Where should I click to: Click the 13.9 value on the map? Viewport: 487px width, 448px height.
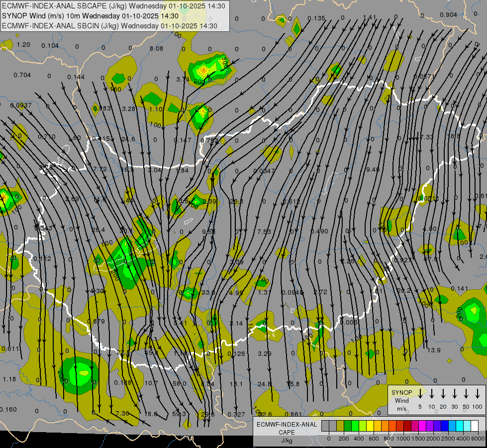coord(434,350)
